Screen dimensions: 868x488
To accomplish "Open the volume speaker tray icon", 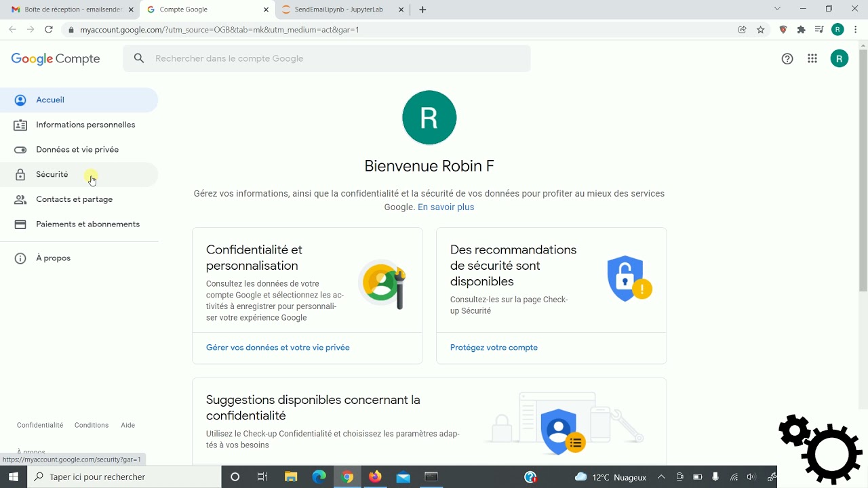I will click(751, 477).
